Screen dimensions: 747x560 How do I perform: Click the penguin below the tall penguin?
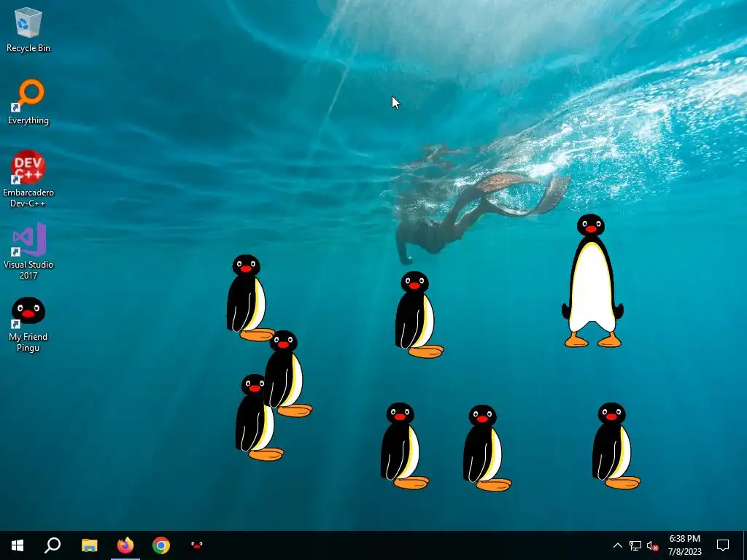tap(615, 446)
